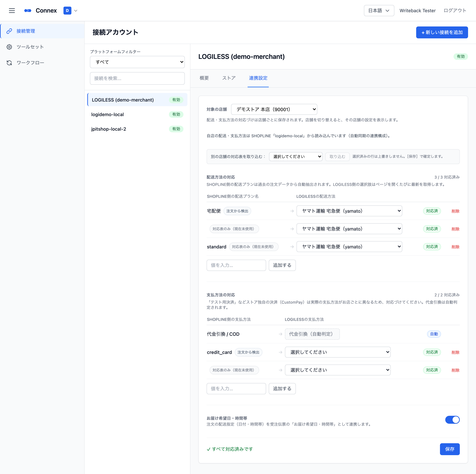Open the 日本語 language dropdown
Viewport: 476px width, 474px height.
coord(379,11)
